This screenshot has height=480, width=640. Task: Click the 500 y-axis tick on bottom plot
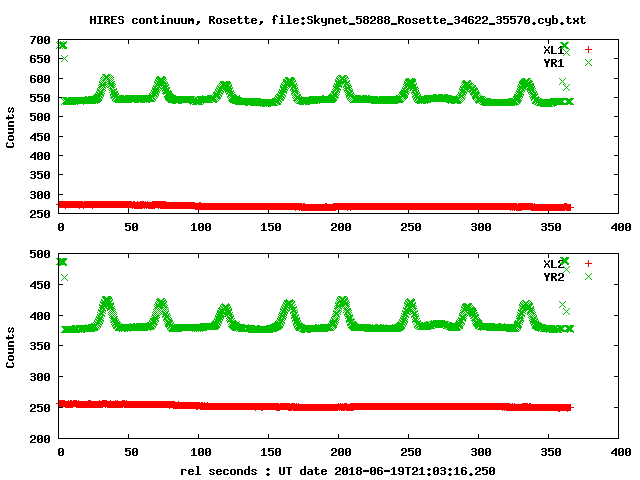point(40,254)
